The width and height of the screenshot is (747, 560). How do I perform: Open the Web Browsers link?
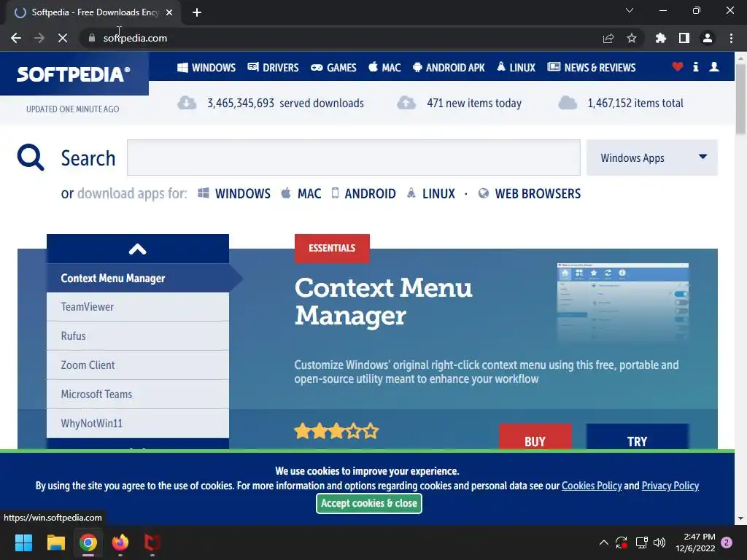pyautogui.click(x=530, y=194)
